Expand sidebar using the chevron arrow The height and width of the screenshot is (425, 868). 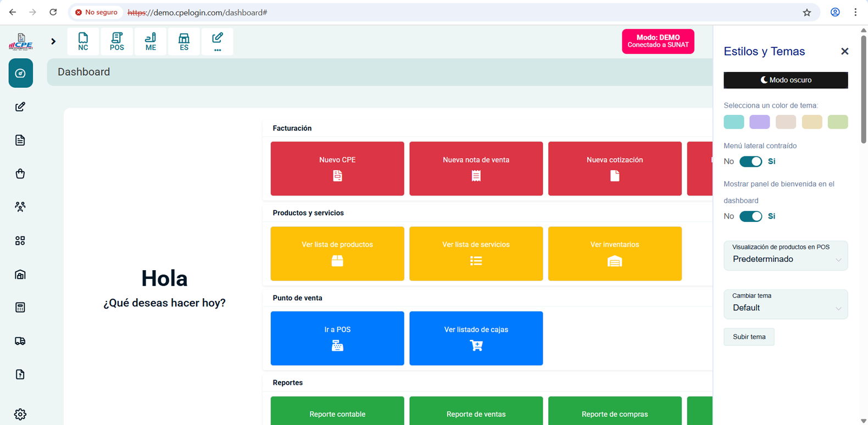click(53, 41)
